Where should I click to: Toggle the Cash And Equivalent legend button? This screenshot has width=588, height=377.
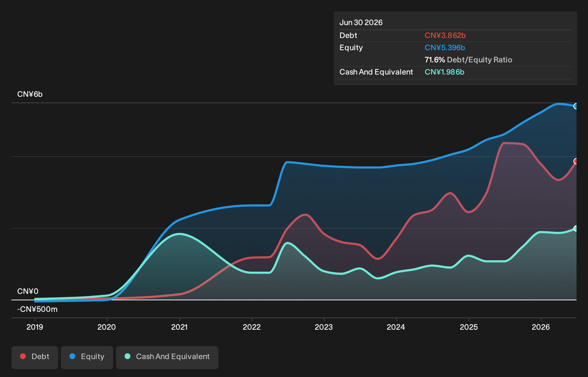[x=167, y=357]
